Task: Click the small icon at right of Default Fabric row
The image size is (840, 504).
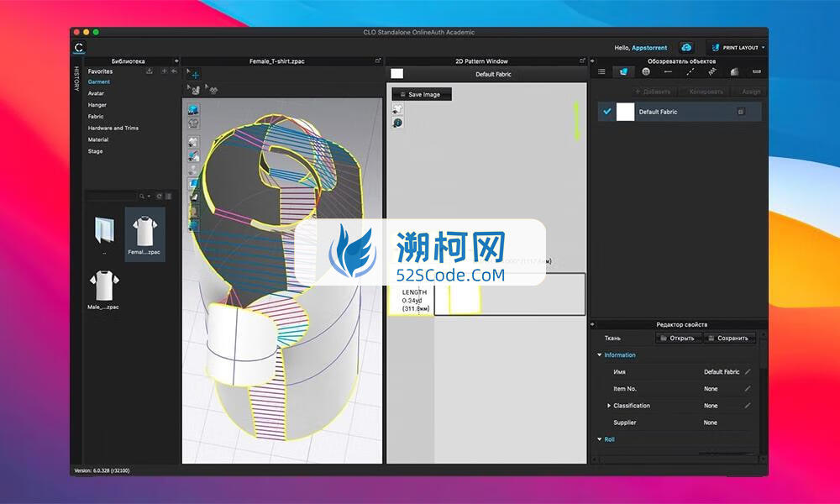Action: click(740, 112)
